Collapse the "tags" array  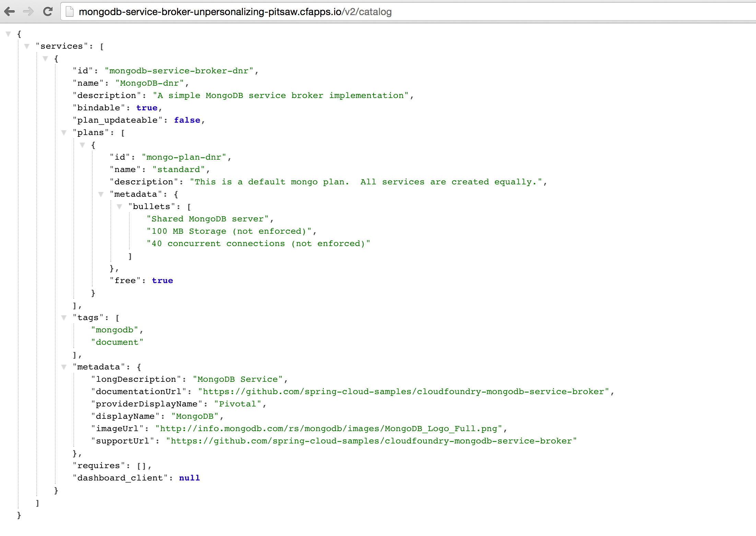coord(64,318)
